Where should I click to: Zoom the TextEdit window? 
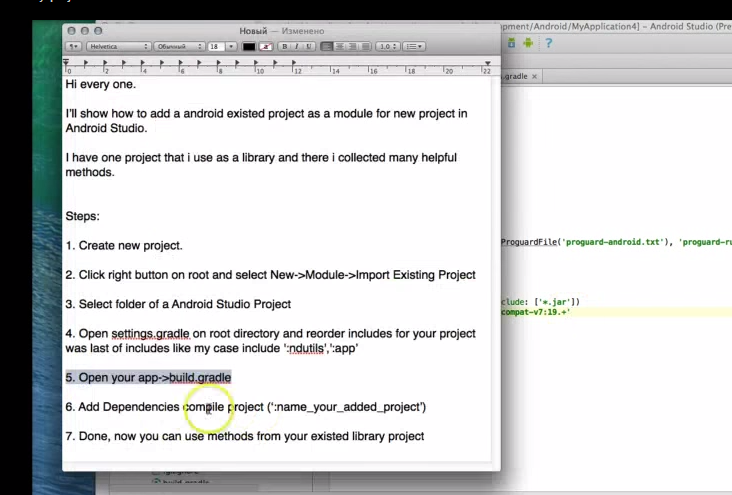click(98, 31)
